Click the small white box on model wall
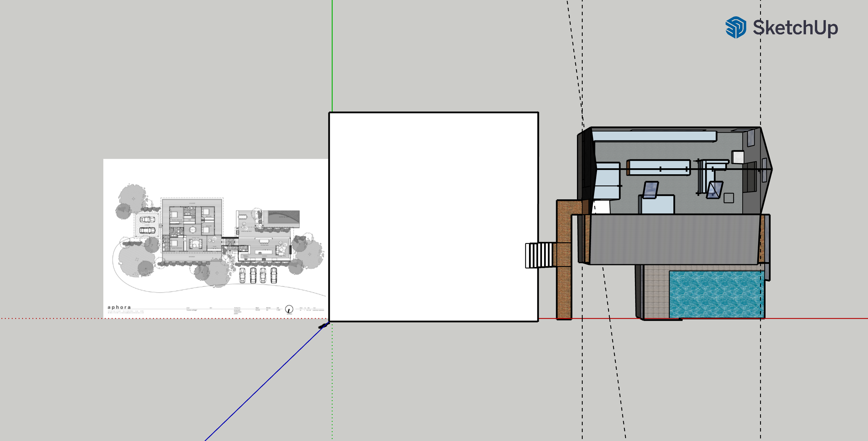The image size is (868, 441). pos(738,157)
